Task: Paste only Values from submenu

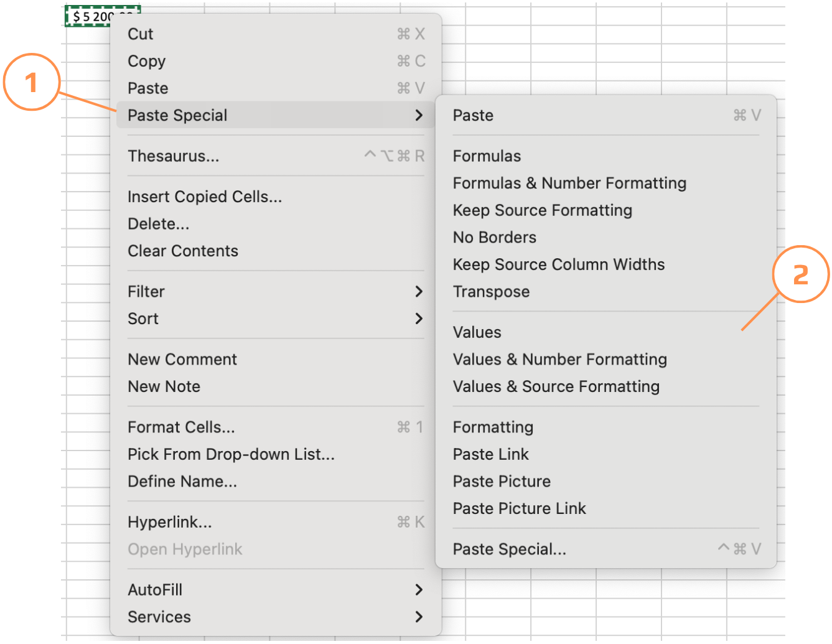Action: [x=477, y=332]
